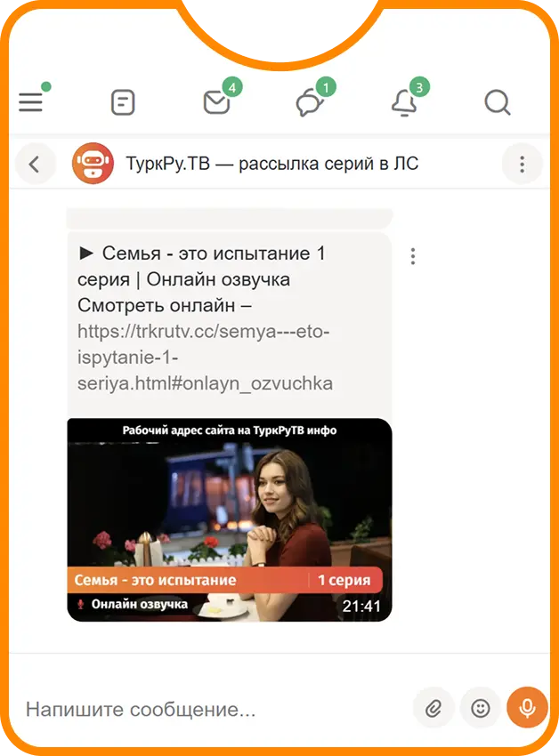Screen dimensions: 559x756
Task: Open search with the magnifier icon
Action: tap(498, 102)
